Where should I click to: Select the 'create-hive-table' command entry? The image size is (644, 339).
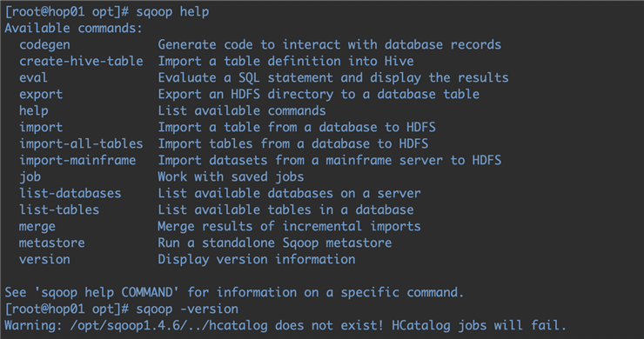click(x=81, y=61)
